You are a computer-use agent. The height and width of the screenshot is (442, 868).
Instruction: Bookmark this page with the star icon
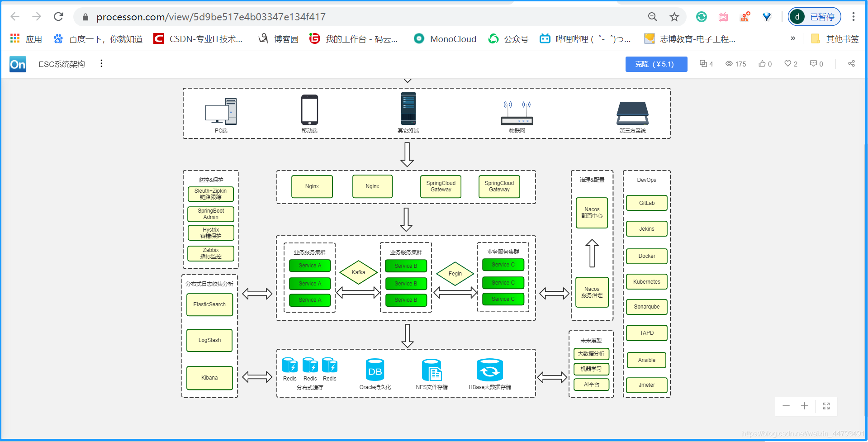(674, 17)
